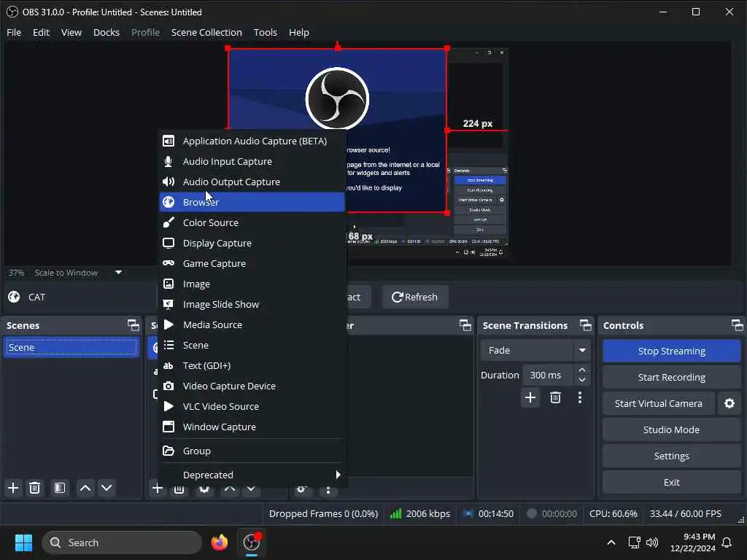
Task: Add an Audio Output Capture source
Action: tap(252, 182)
